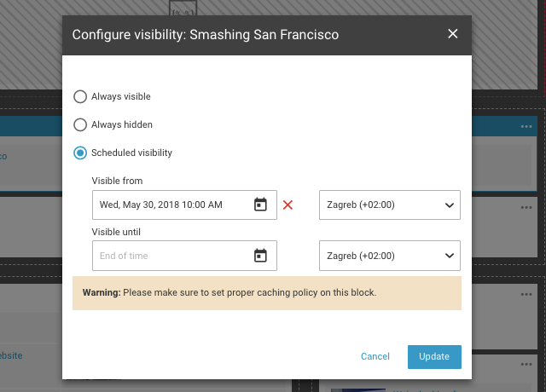Select the Always visible option
The image size is (546, 392).
[80, 96]
